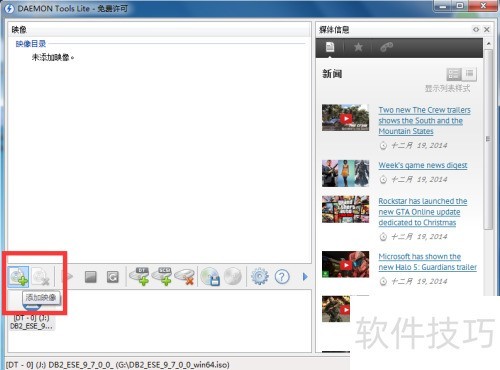
Task: Open The Crew trailers news link
Action: click(424, 120)
